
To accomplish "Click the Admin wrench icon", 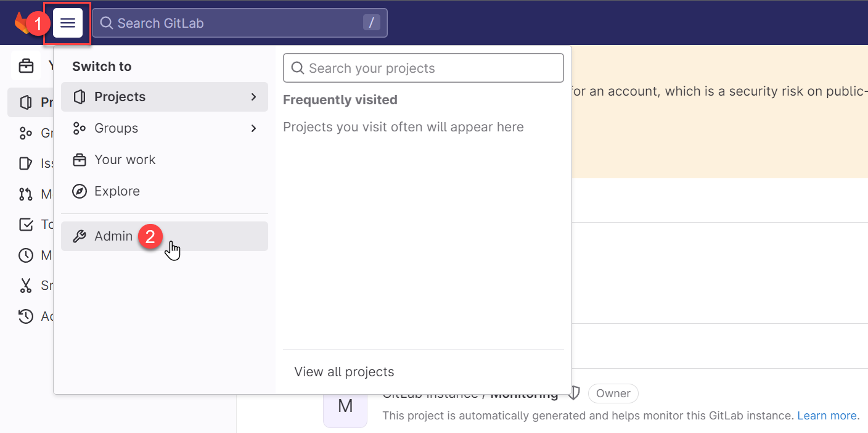I will click(x=79, y=236).
